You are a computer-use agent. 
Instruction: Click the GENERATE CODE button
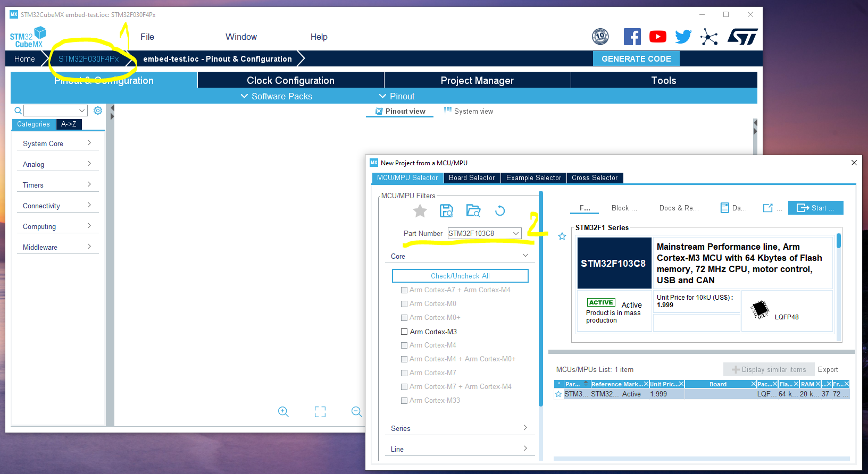[636, 58]
